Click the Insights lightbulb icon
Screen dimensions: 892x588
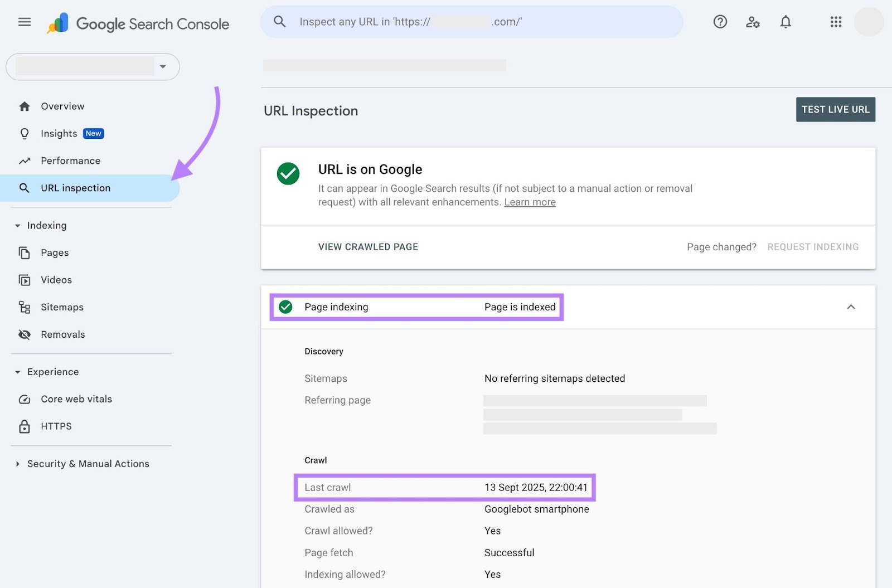click(x=25, y=133)
